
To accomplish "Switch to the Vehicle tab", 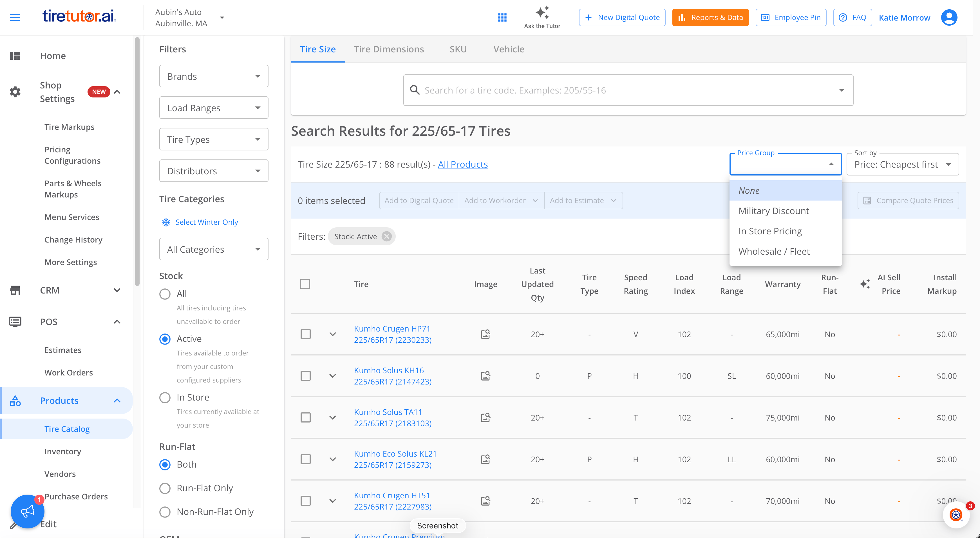I will point(509,49).
